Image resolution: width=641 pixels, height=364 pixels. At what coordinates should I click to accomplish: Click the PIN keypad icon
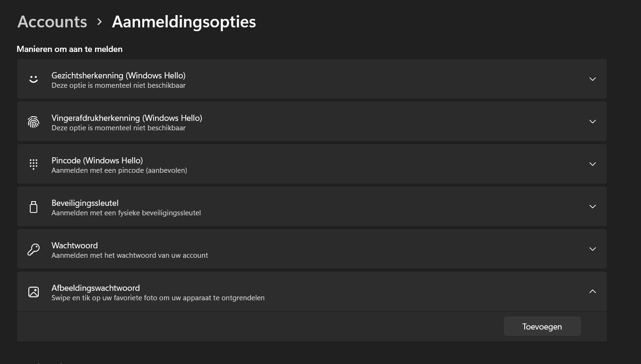click(x=34, y=164)
